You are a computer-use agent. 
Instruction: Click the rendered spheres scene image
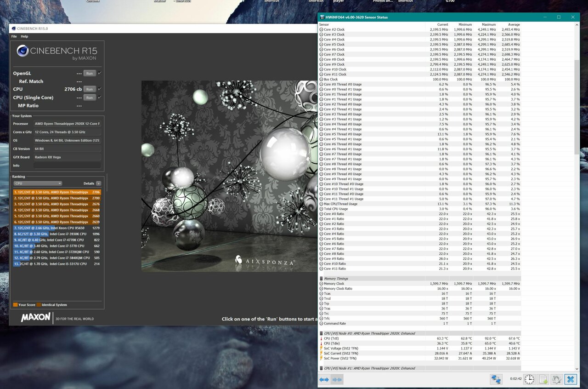tap(229, 176)
